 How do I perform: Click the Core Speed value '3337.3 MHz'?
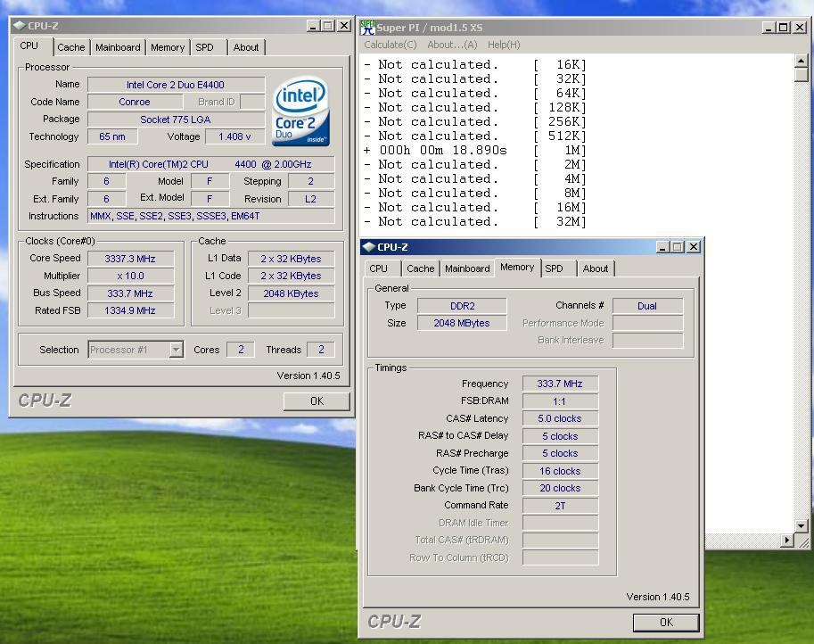pyautogui.click(x=130, y=259)
